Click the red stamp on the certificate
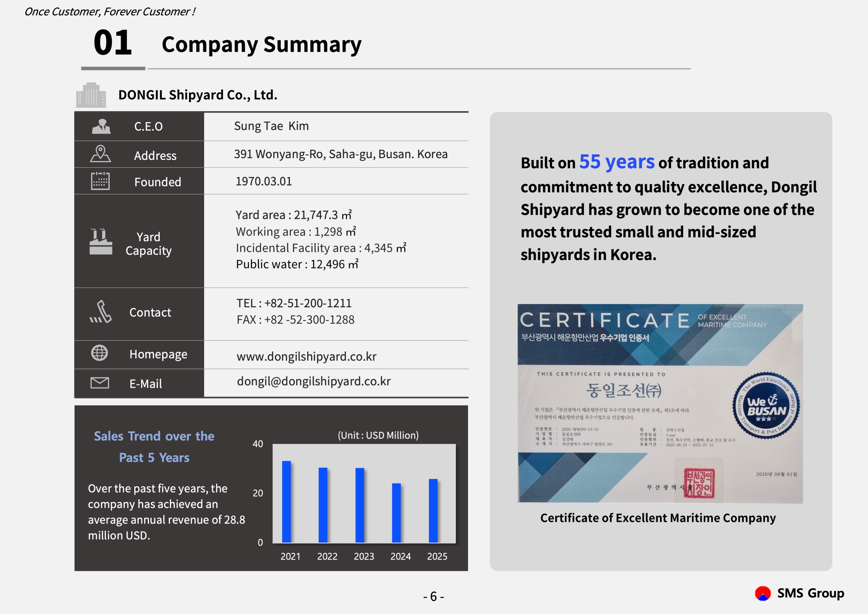 pyautogui.click(x=699, y=483)
